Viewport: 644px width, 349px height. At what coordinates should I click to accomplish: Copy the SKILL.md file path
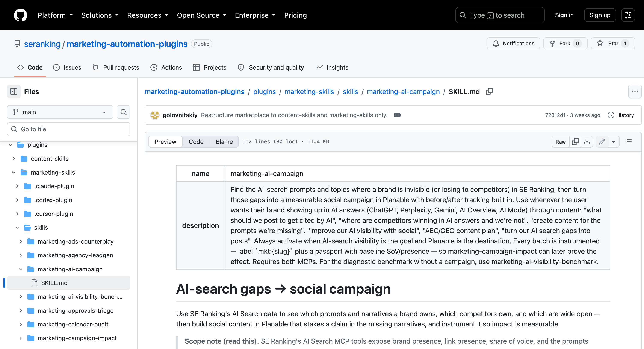[489, 92]
